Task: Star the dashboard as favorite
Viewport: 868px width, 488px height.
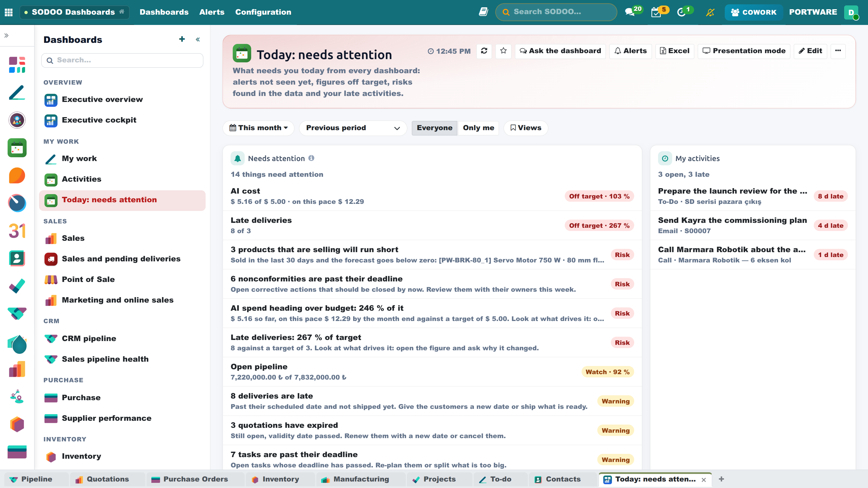Action: (x=503, y=51)
